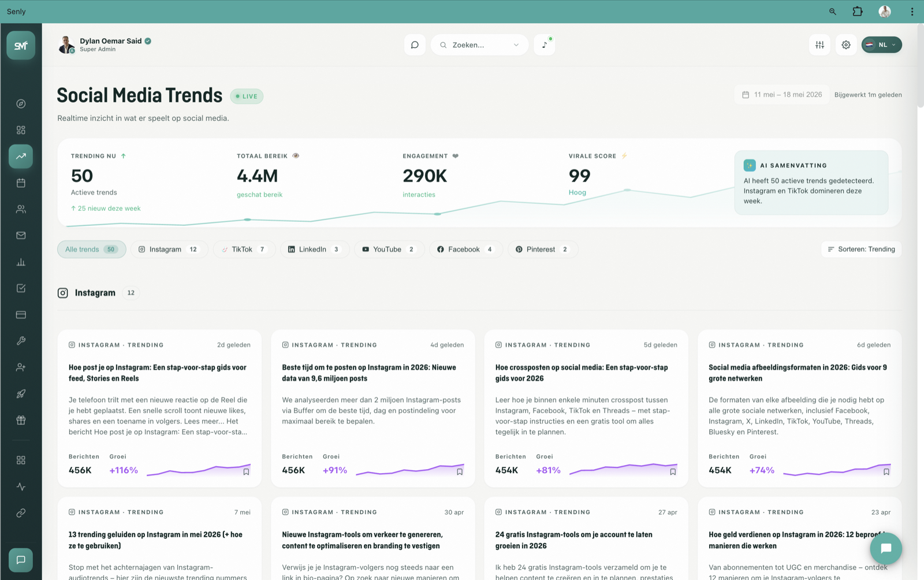The width and height of the screenshot is (924, 580).
Task: Click the Engagement 290K value
Action: pyautogui.click(x=425, y=176)
